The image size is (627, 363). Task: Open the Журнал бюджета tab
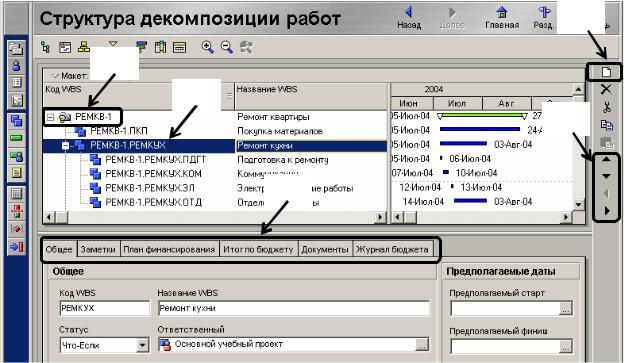point(392,249)
